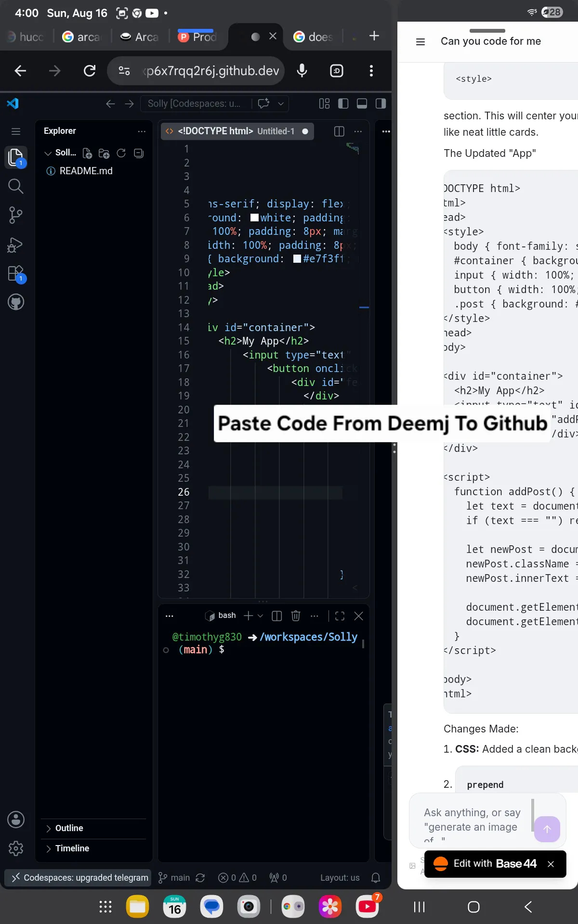
Task: Open Source Control view in activity bar
Action: (16, 215)
